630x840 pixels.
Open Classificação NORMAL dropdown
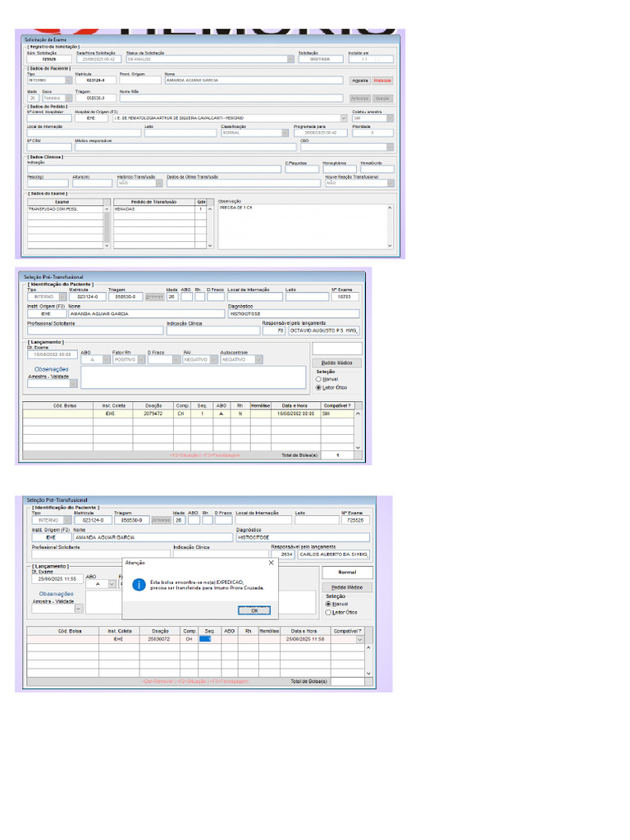pyautogui.click(x=285, y=132)
